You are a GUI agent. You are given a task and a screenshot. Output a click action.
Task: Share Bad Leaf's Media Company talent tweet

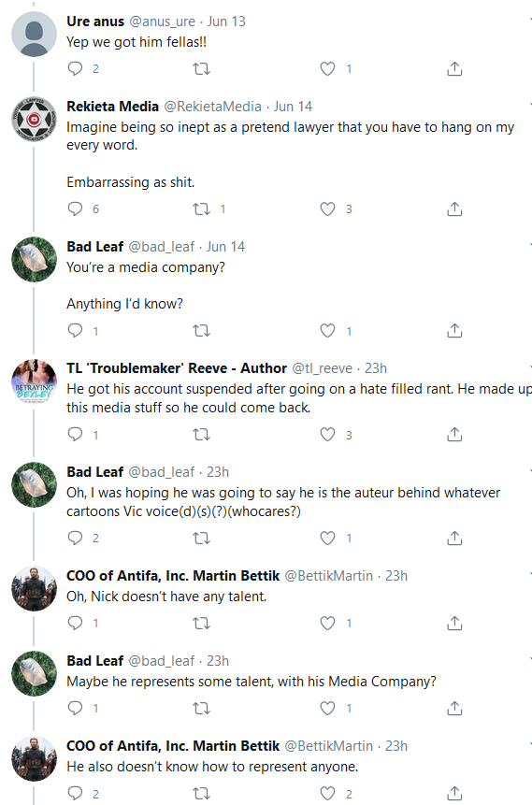(x=454, y=708)
